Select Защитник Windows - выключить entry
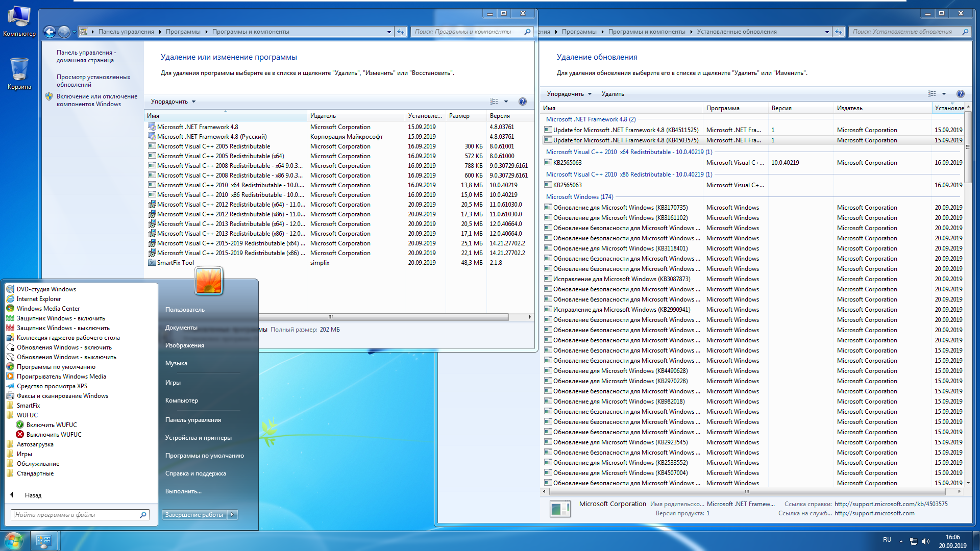 point(63,328)
